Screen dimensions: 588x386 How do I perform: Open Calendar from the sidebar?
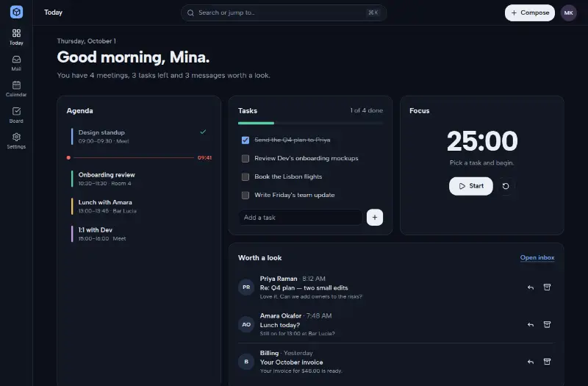pos(16,89)
